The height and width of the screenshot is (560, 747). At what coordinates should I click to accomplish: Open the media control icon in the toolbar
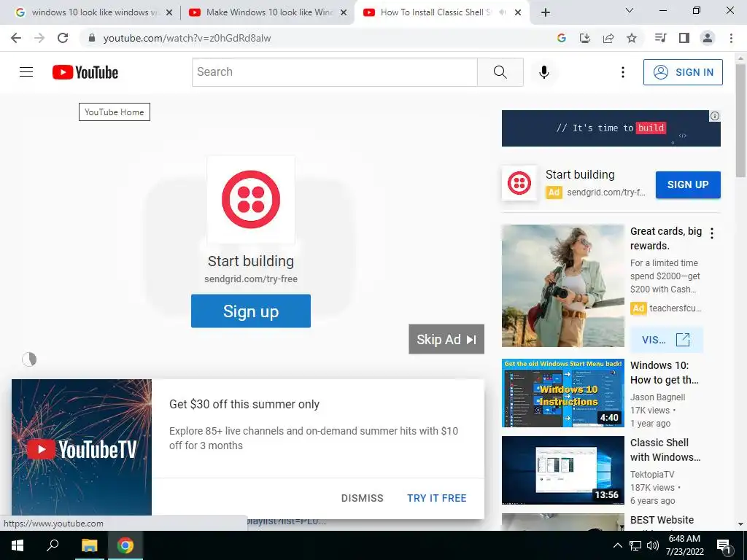click(660, 38)
